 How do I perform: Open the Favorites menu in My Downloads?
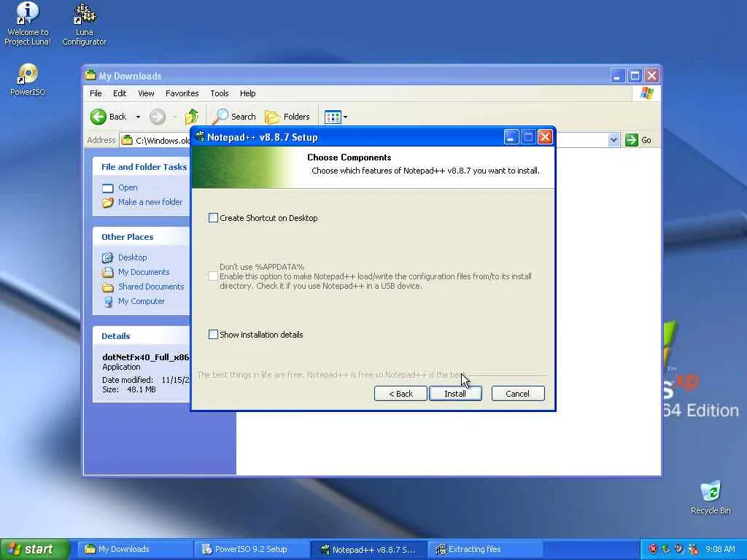pos(182,93)
